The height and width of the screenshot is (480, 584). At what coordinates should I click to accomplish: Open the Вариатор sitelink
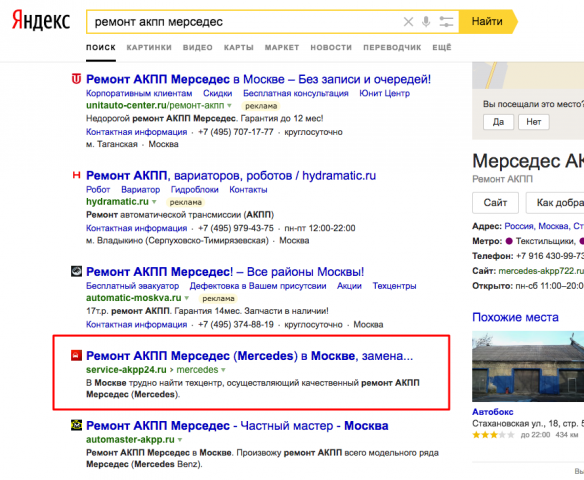tap(140, 190)
